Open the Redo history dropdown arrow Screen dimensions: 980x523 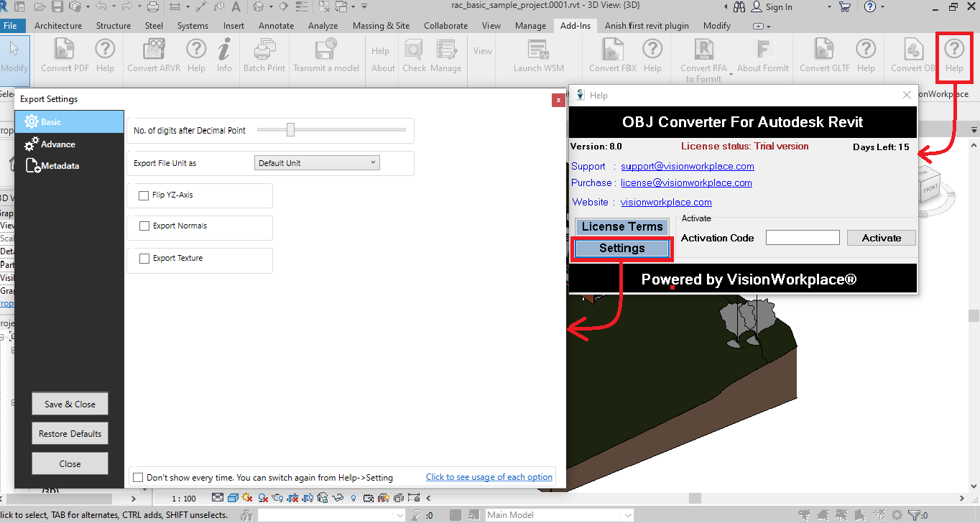point(138,7)
